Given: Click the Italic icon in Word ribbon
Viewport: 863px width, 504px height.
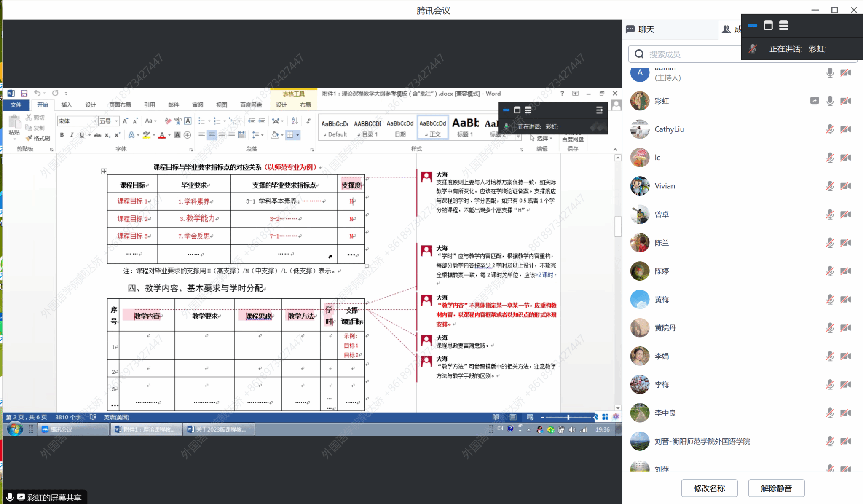Looking at the screenshot, I should [72, 135].
